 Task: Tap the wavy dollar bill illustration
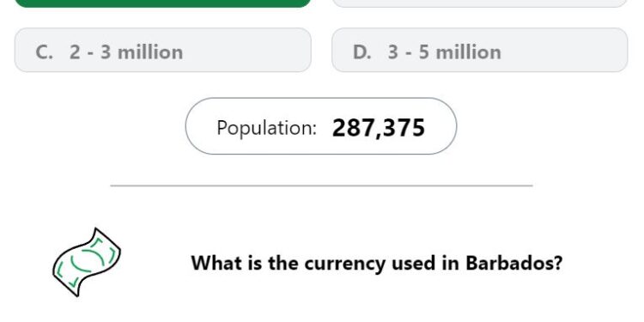(x=87, y=262)
